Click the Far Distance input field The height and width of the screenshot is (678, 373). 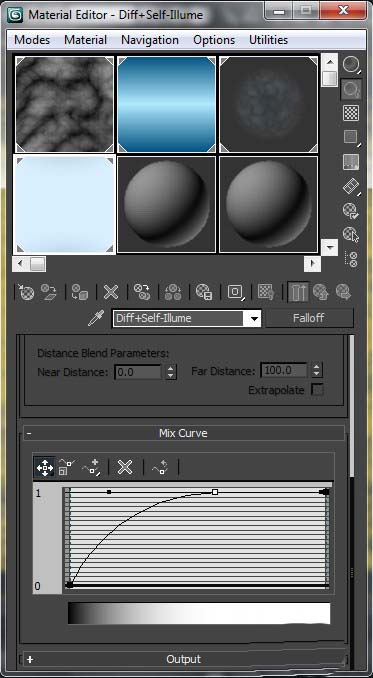tap(284, 371)
